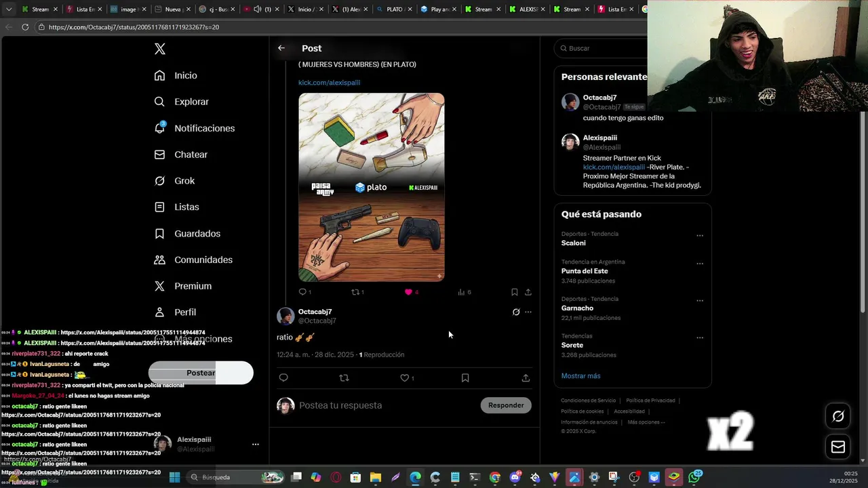
Task: Share quoted post with image
Action: coord(528,292)
